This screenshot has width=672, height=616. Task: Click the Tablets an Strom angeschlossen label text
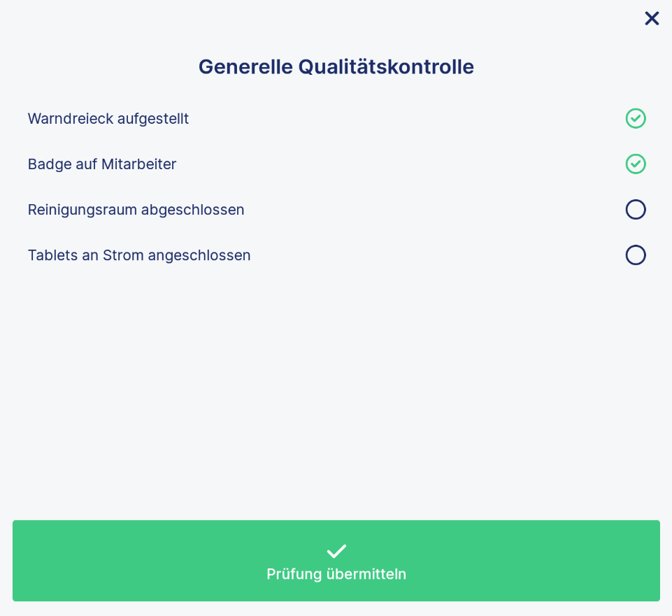pos(139,255)
